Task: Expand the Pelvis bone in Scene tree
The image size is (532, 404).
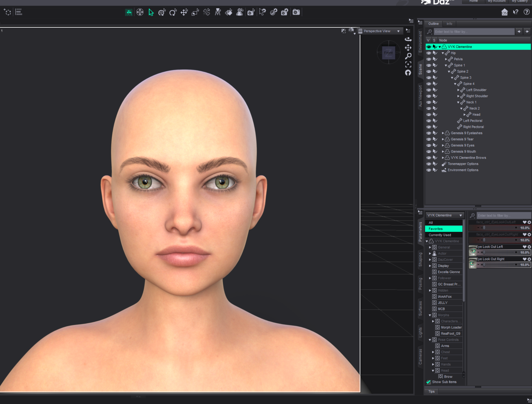Action: tap(446, 59)
